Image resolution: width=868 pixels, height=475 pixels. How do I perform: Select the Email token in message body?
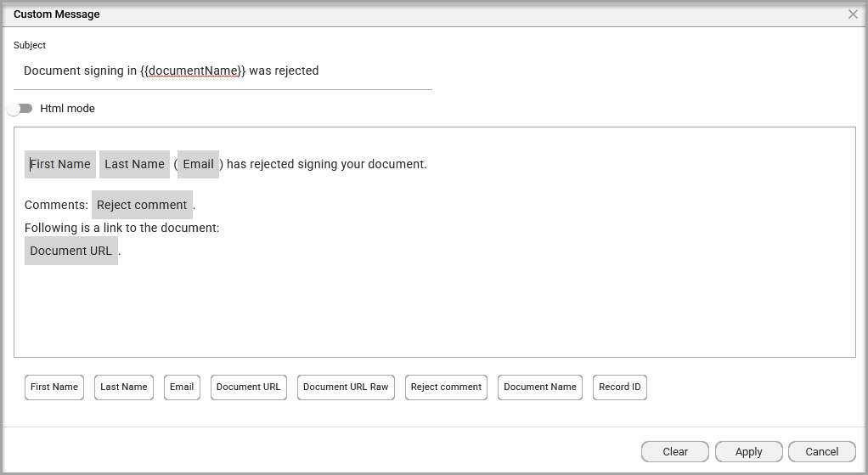[x=198, y=165]
